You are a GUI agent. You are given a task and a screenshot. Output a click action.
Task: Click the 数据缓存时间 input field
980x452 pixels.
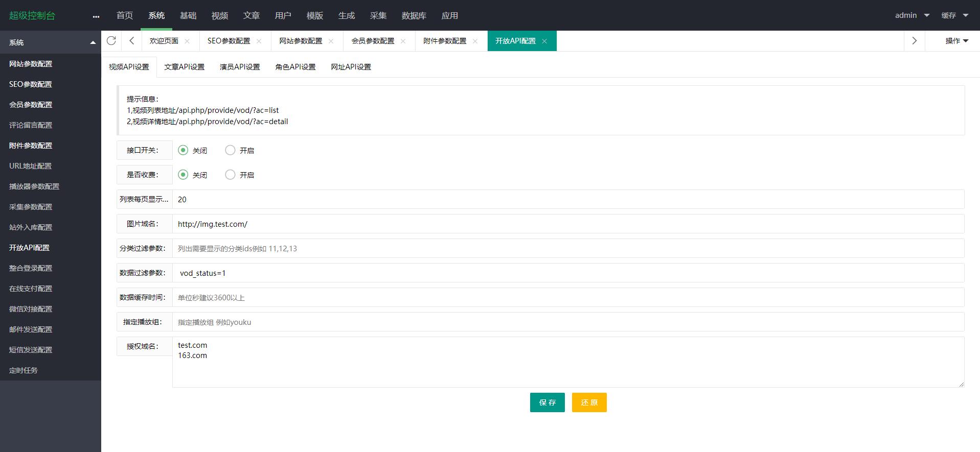(x=567, y=297)
